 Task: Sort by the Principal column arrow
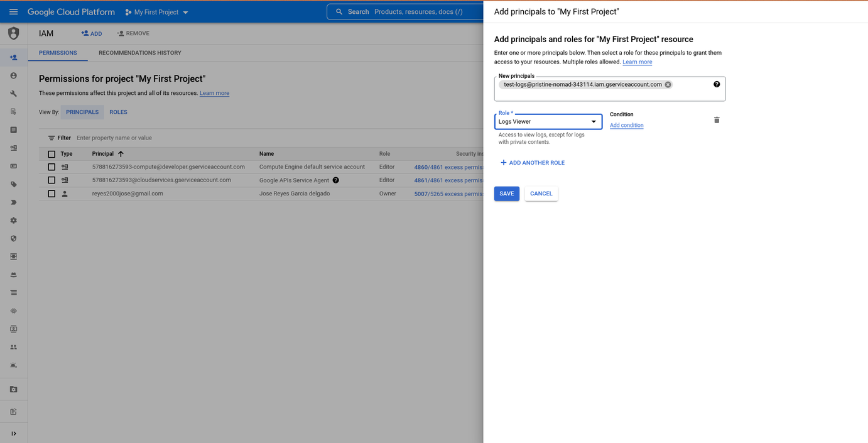click(121, 154)
